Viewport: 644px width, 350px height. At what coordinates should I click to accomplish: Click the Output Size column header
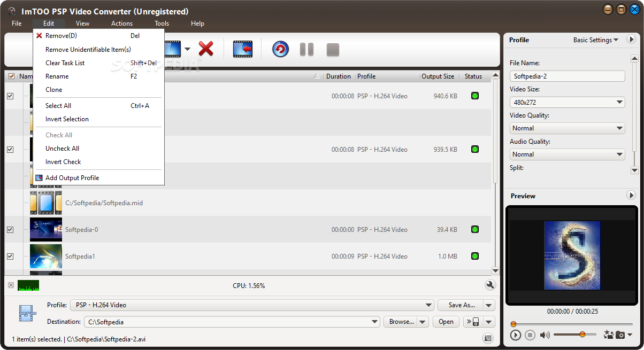point(438,76)
